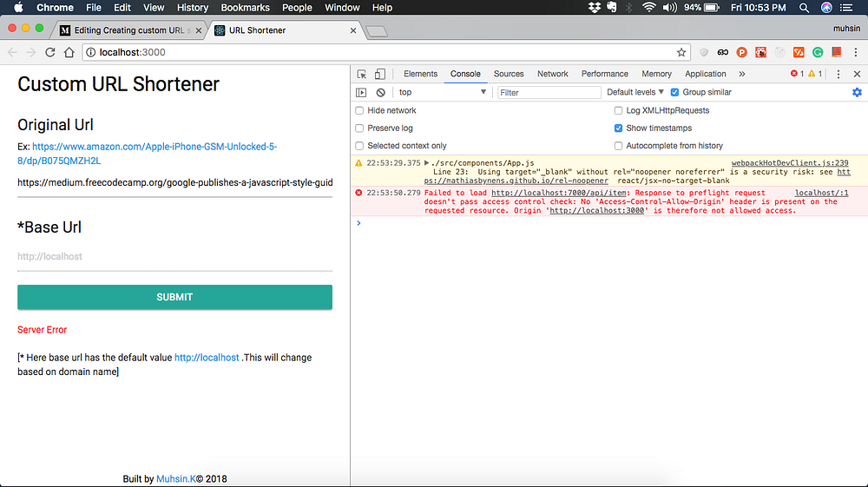The image size is (868, 487).
Task: Go back with browser back arrow
Action: (12, 52)
